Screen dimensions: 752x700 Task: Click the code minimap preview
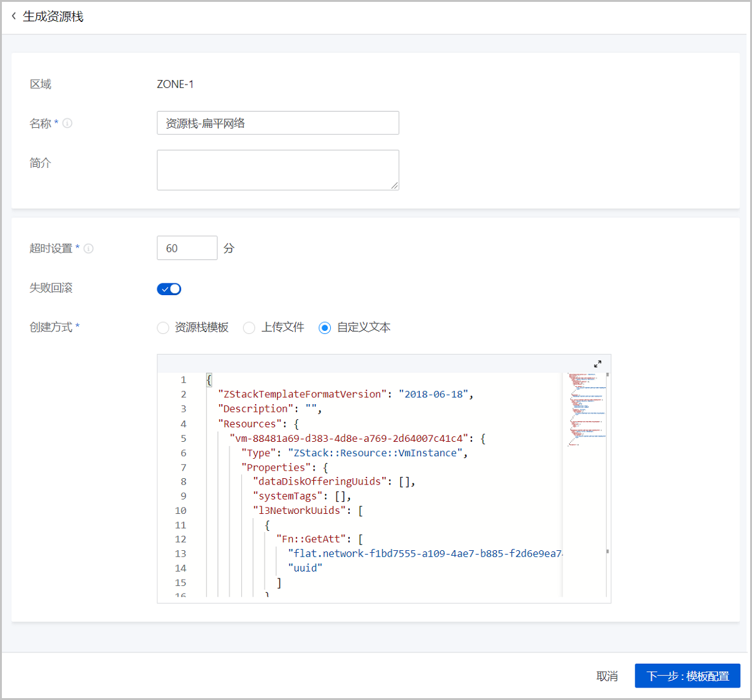[583, 410]
